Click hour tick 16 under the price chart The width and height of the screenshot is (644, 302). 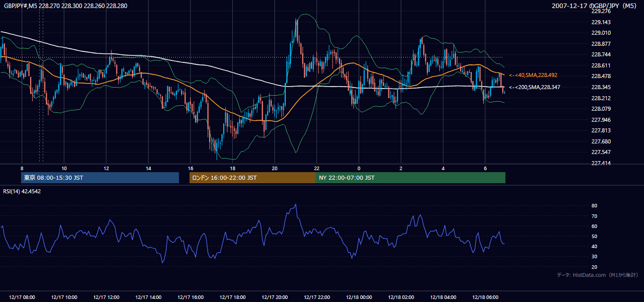[190, 168]
